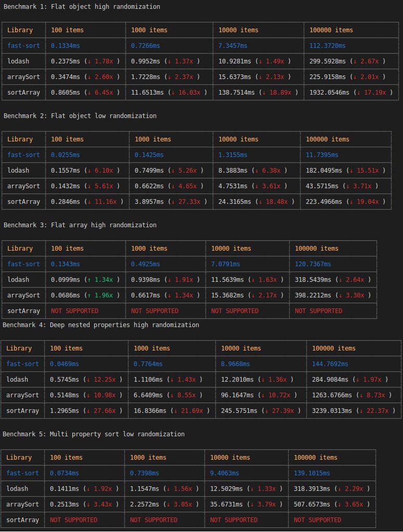Image resolution: width=403 pixels, height=532 pixels.
Task: Select the 16.8366ms sortArray cell with 21.69x
Action: tap(172, 410)
